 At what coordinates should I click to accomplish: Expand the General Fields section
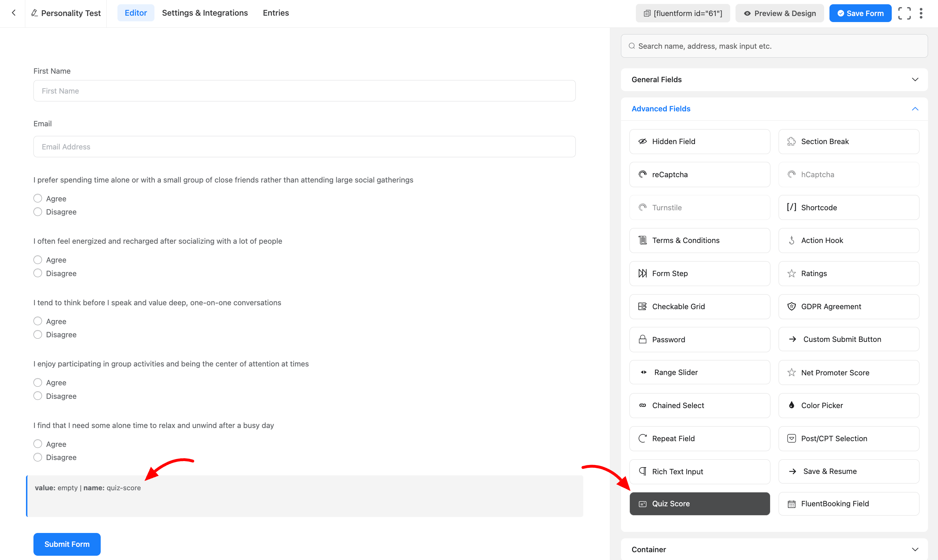(x=774, y=80)
